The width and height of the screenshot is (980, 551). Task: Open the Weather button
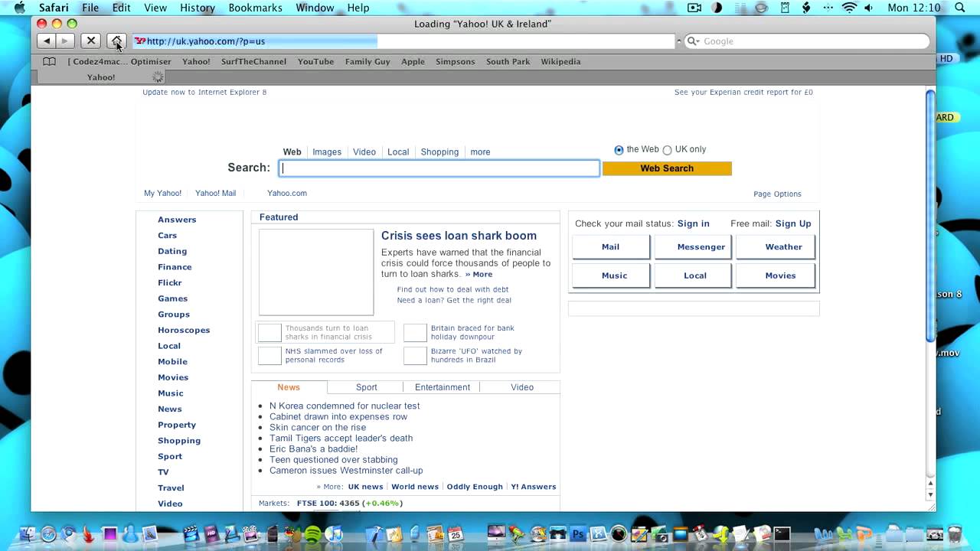[776, 247]
